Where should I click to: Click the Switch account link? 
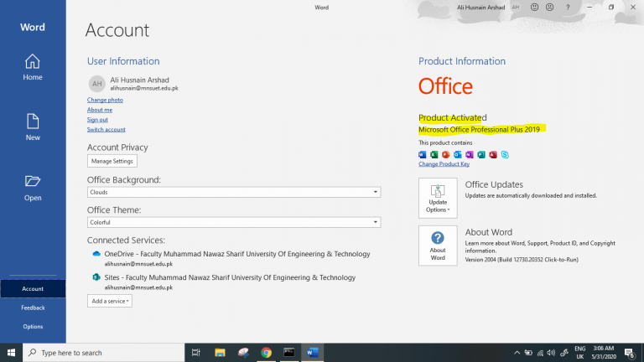tap(106, 129)
